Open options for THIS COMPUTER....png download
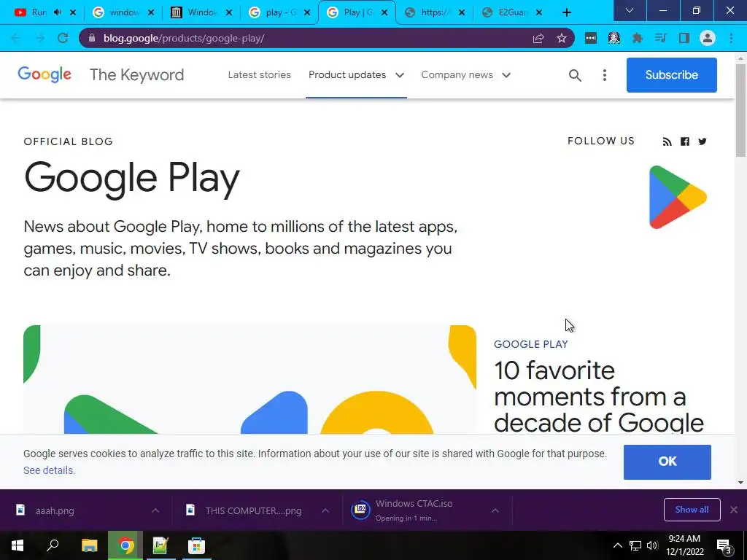This screenshot has width=747, height=560. [325, 510]
